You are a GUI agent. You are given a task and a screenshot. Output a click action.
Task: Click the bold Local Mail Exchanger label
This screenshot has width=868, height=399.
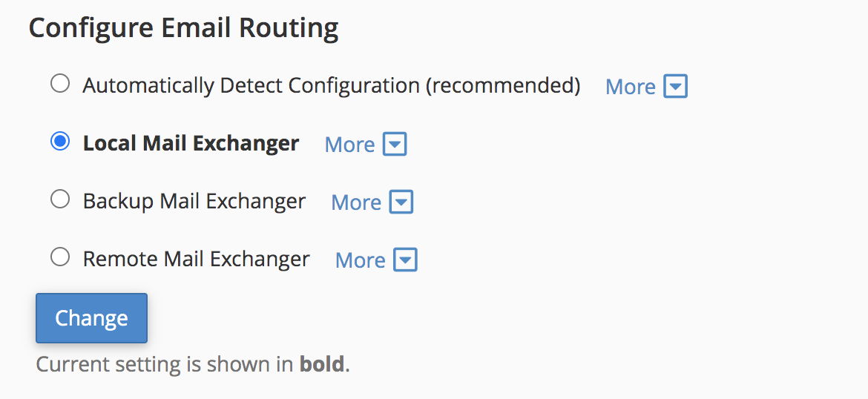[191, 143]
